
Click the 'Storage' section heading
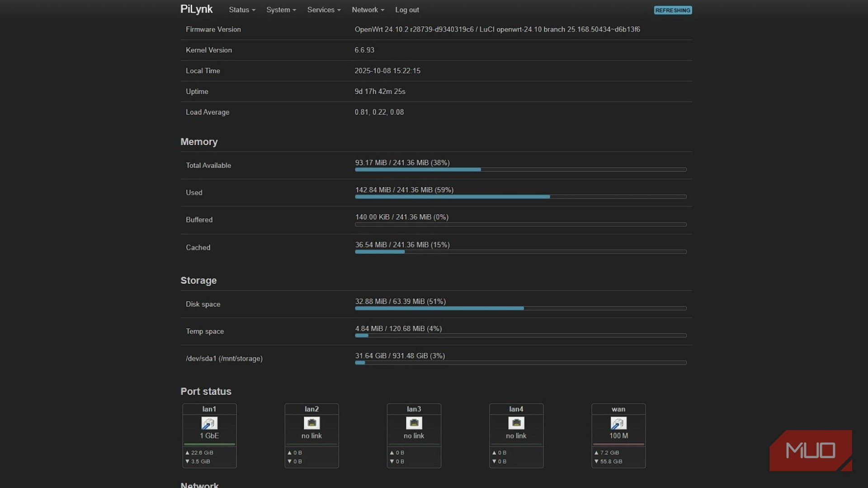198,281
